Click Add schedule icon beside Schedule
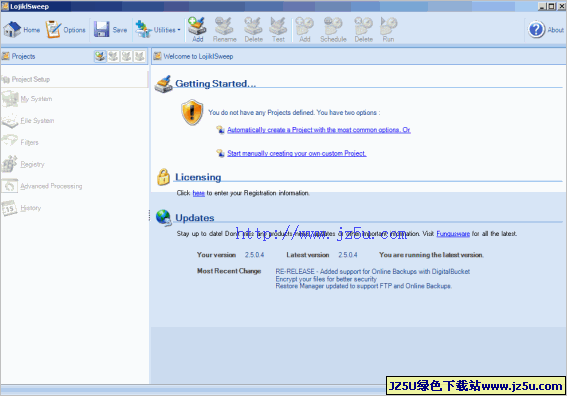The image size is (567, 396). tap(304, 29)
